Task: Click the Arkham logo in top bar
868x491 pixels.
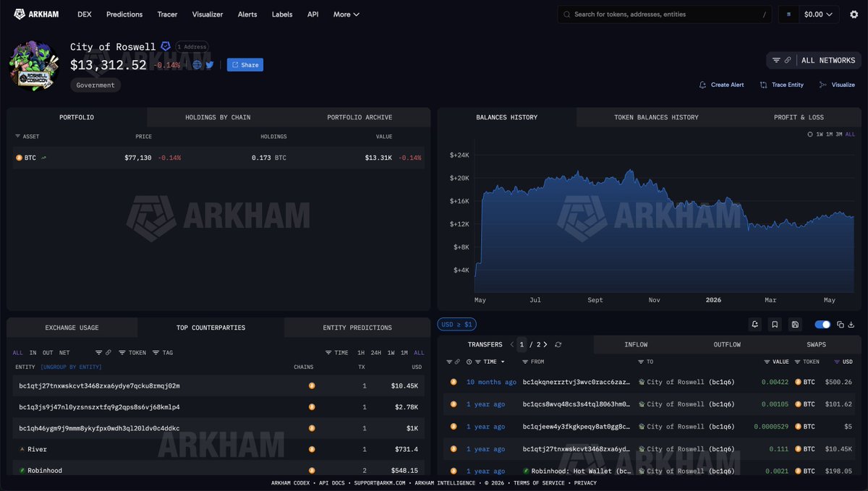Action: tap(37, 14)
